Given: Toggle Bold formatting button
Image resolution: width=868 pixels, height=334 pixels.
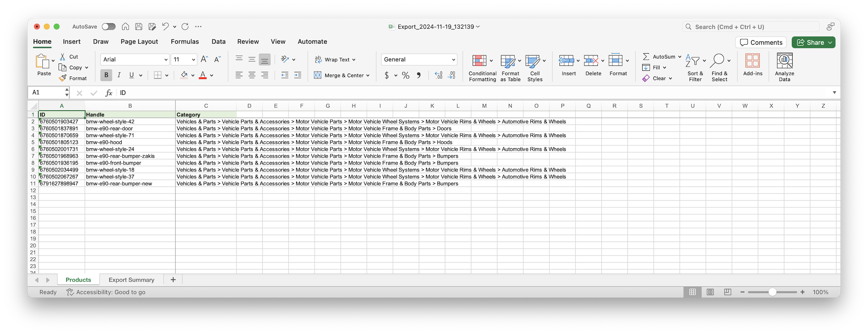Looking at the screenshot, I should click(106, 75).
